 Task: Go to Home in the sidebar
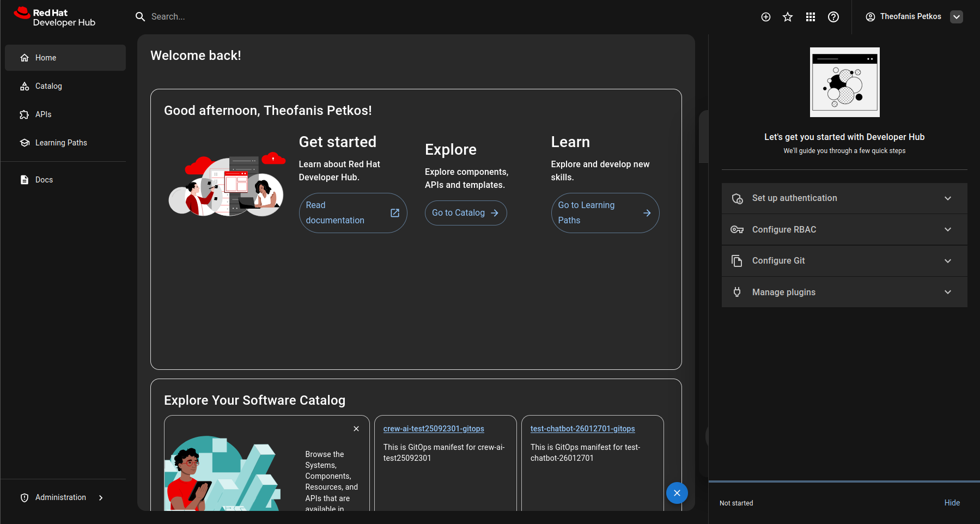pyautogui.click(x=65, y=58)
